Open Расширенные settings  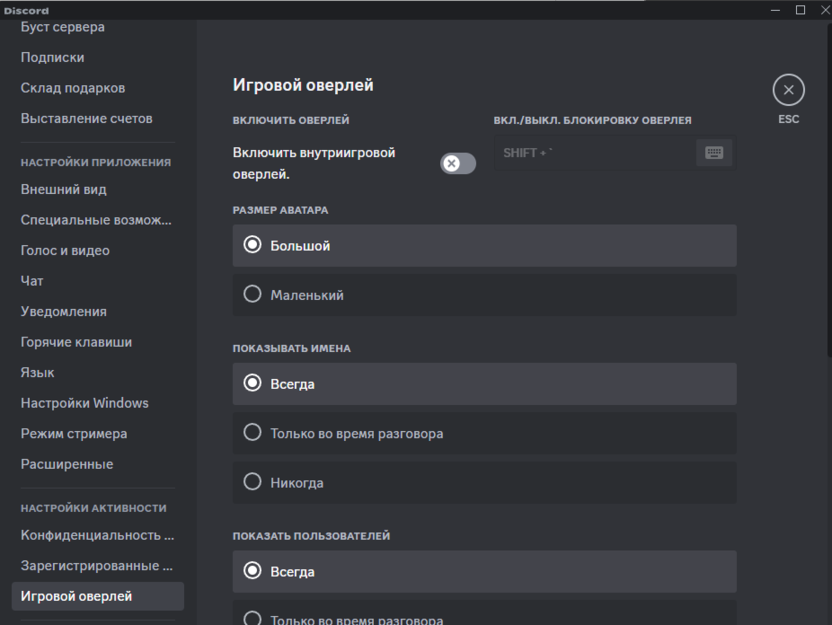[67, 464]
